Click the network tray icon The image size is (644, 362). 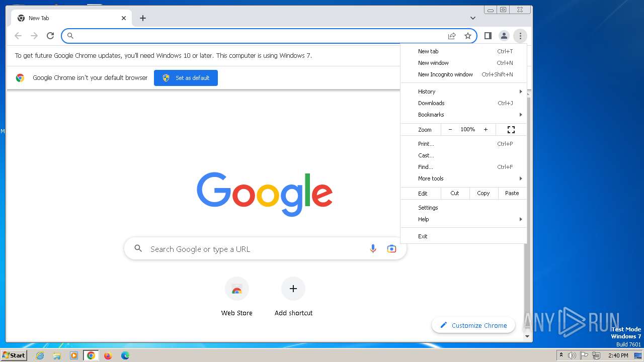click(596, 355)
